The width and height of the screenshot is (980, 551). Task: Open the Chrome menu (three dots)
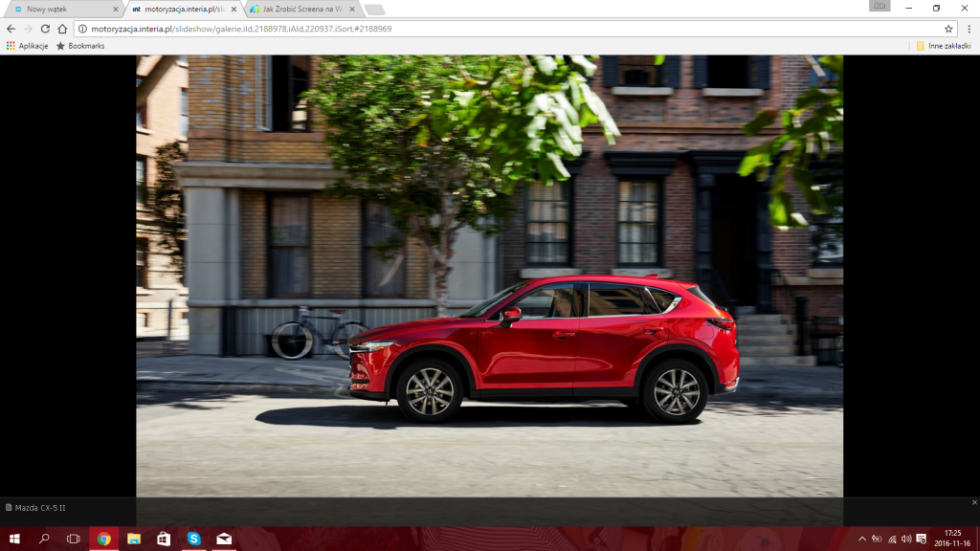pyautogui.click(x=968, y=29)
